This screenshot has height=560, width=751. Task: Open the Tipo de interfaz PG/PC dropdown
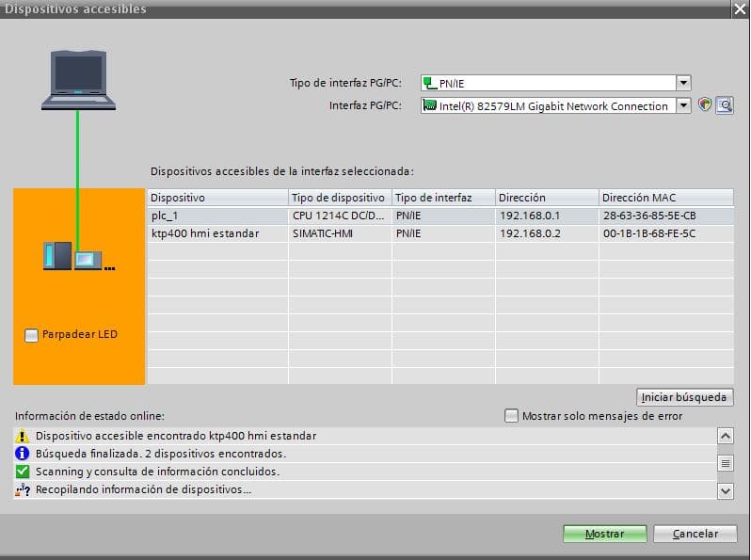684,83
